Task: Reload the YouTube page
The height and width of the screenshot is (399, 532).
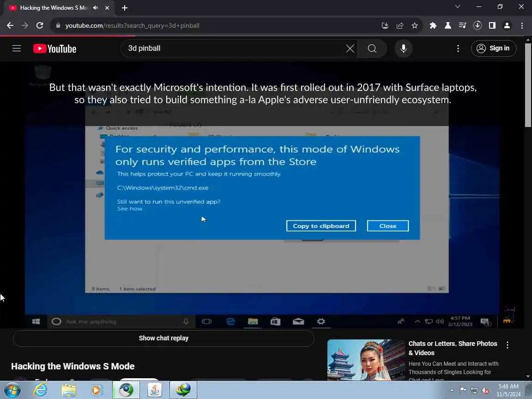Action: 40,25
